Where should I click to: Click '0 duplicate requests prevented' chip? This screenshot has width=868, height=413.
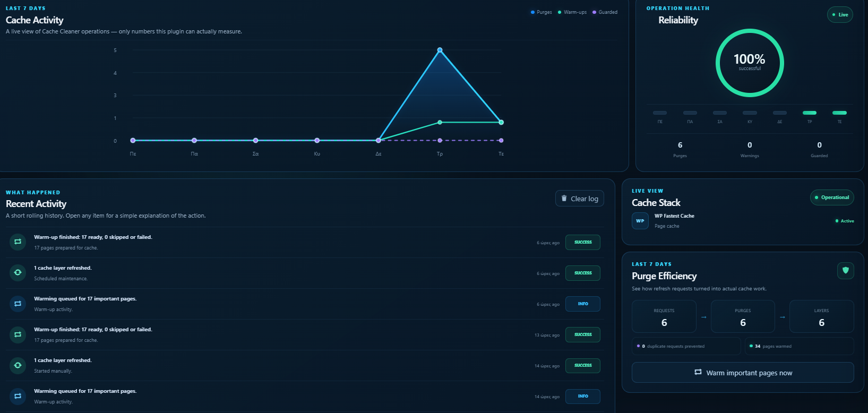pos(686,346)
